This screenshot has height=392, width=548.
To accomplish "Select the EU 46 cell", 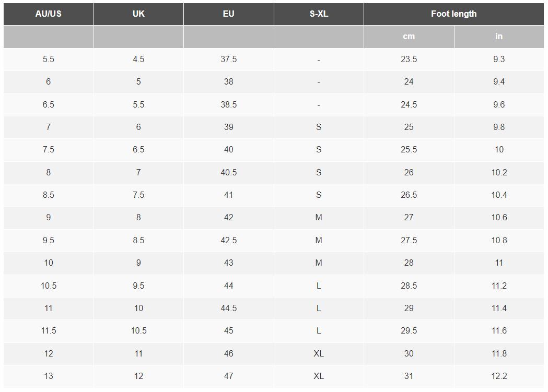I will click(x=229, y=353).
